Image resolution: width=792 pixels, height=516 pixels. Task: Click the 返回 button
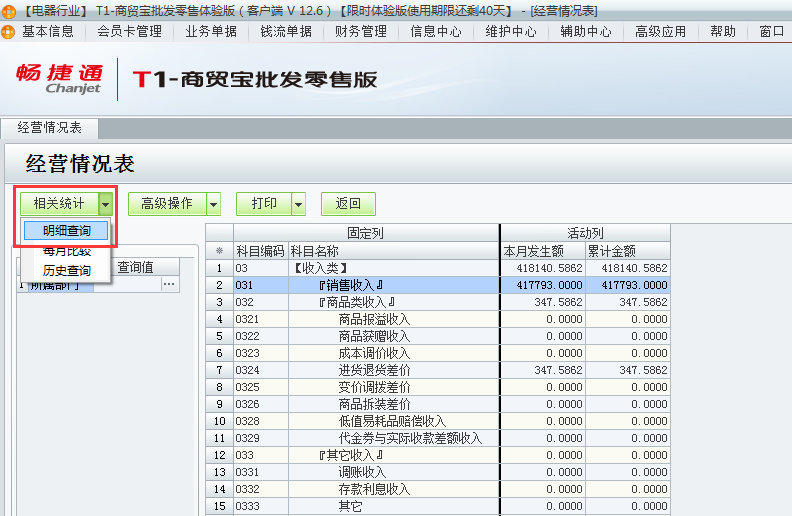pos(348,203)
